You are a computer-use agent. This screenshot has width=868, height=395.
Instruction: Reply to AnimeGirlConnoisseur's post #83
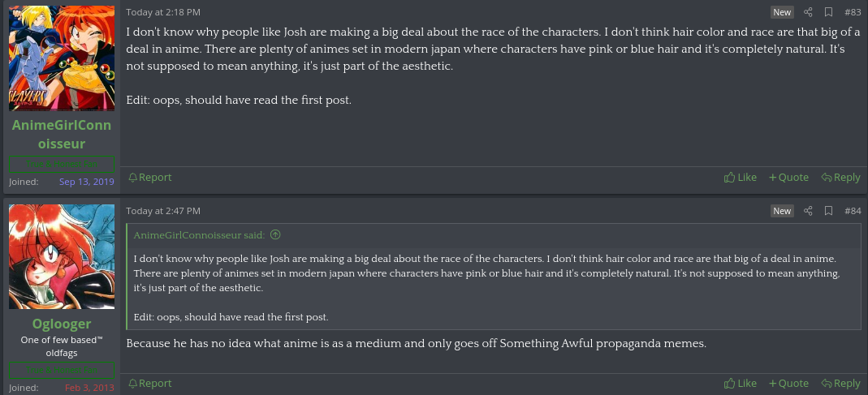pos(840,178)
